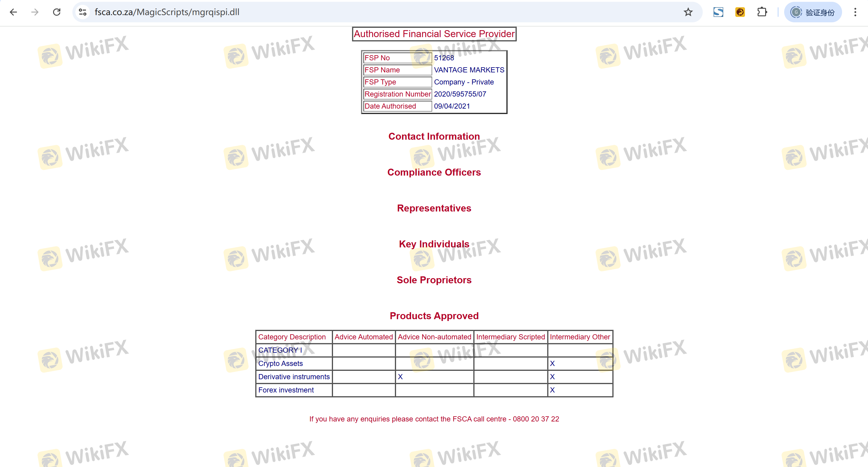Click the browser back arrow
This screenshot has width=868, height=467.
(14, 12)
